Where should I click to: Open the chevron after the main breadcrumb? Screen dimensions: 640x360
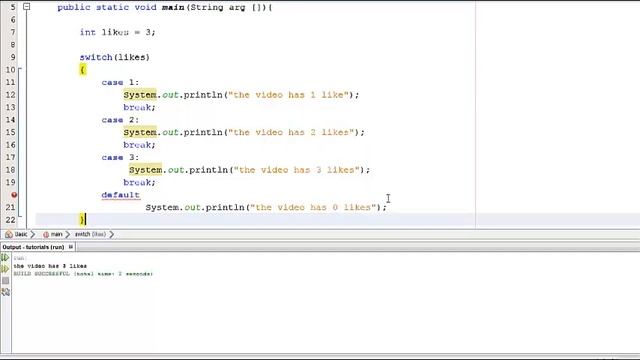coord(68,234)
